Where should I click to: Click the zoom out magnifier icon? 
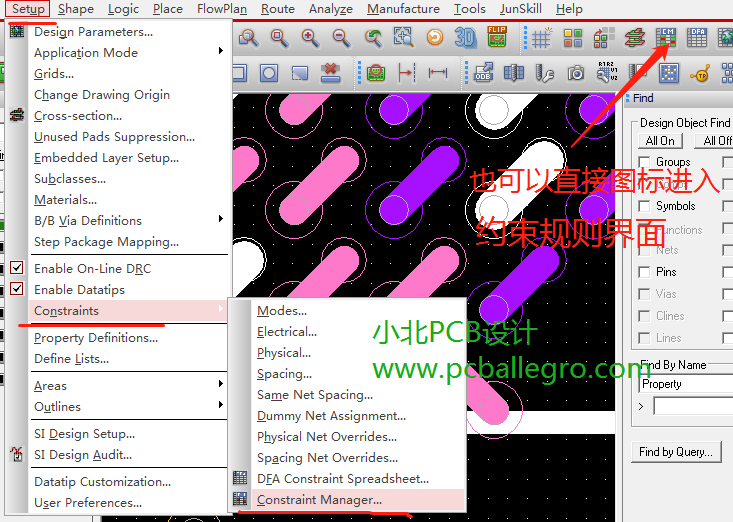click(x=341, y=37)
